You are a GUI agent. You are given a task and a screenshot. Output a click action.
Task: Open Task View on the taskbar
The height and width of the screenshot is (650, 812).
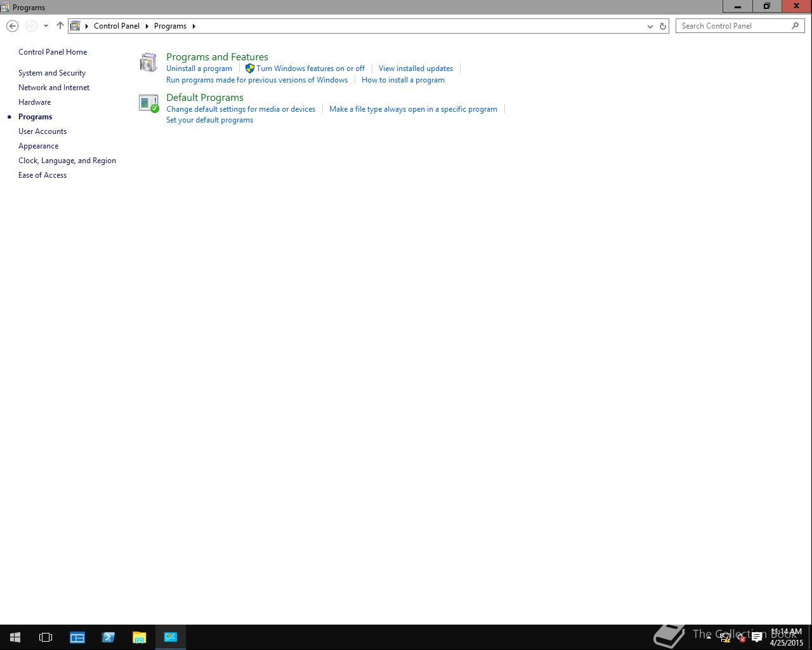pyautogui.click(x=46, y=637)
